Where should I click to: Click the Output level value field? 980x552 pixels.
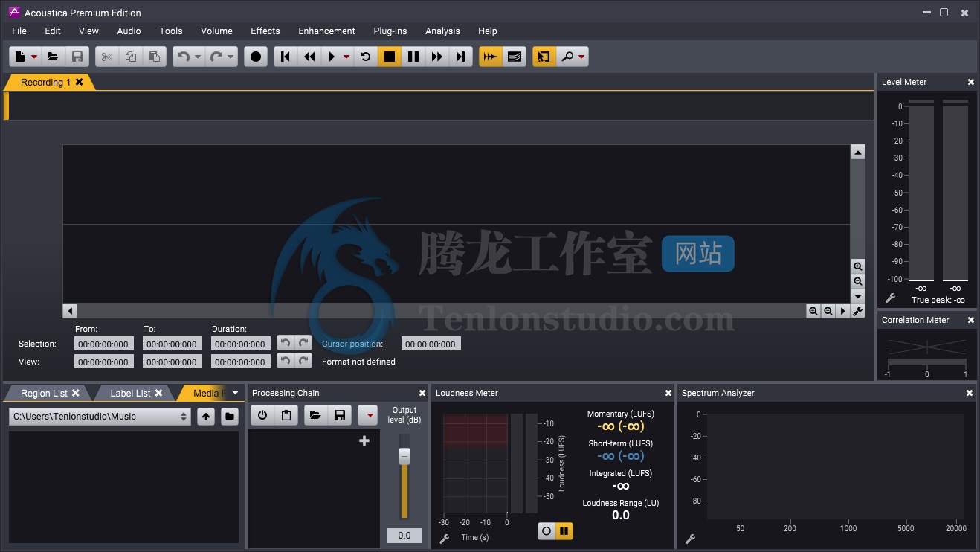click(404, 535)
